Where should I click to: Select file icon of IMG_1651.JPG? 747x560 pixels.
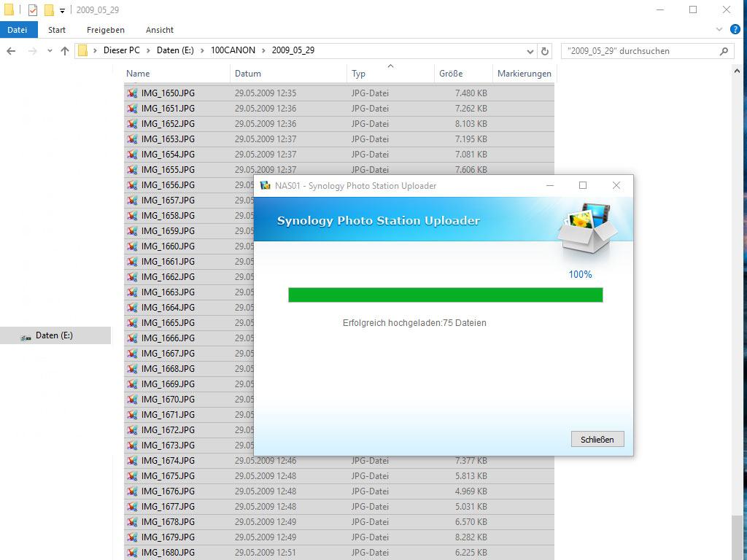click(x=132, y=108)
